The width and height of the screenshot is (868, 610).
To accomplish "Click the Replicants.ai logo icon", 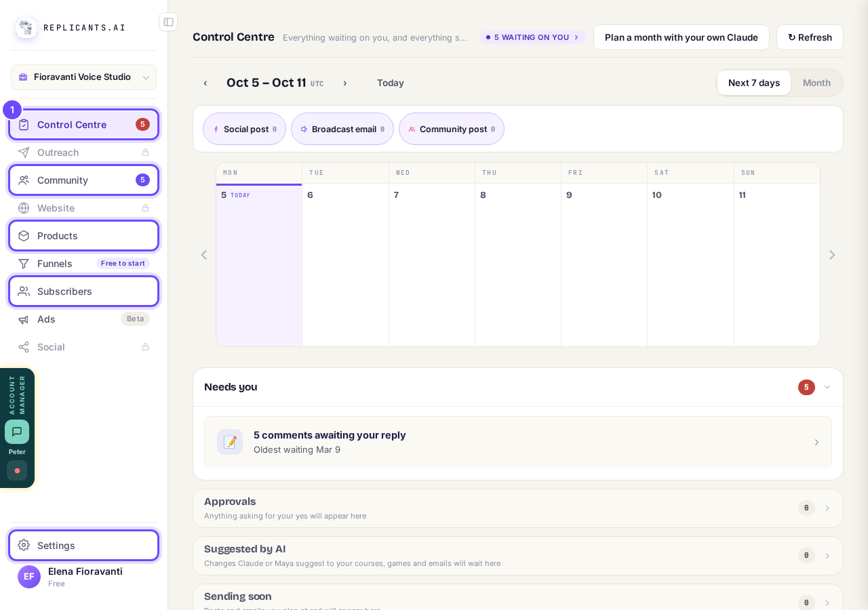I will [x=26, y=28].
